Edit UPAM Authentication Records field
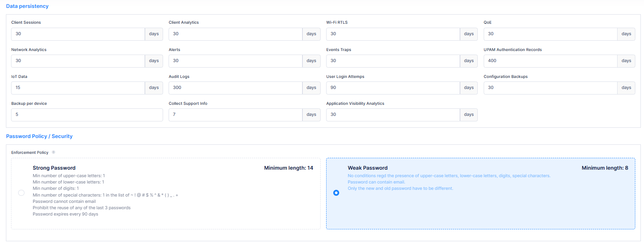This screenshot has width=644, height=246. [x=550, y=61]
